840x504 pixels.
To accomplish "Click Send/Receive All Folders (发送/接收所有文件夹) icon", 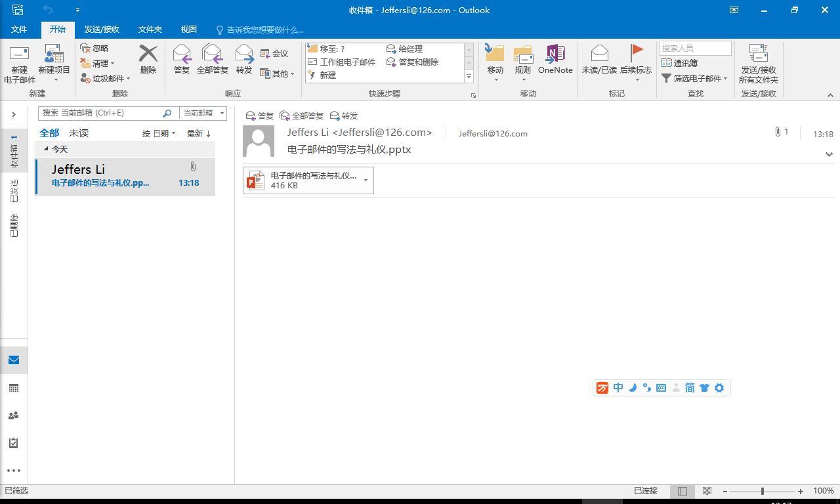I will pyautogui.click(x=758, y=54).
